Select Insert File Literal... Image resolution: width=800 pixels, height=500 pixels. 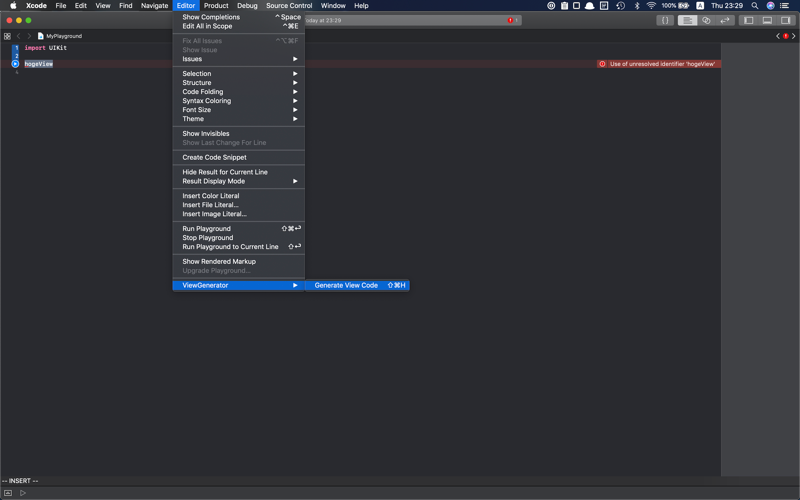pyautogui.click(x=238, y=205)
